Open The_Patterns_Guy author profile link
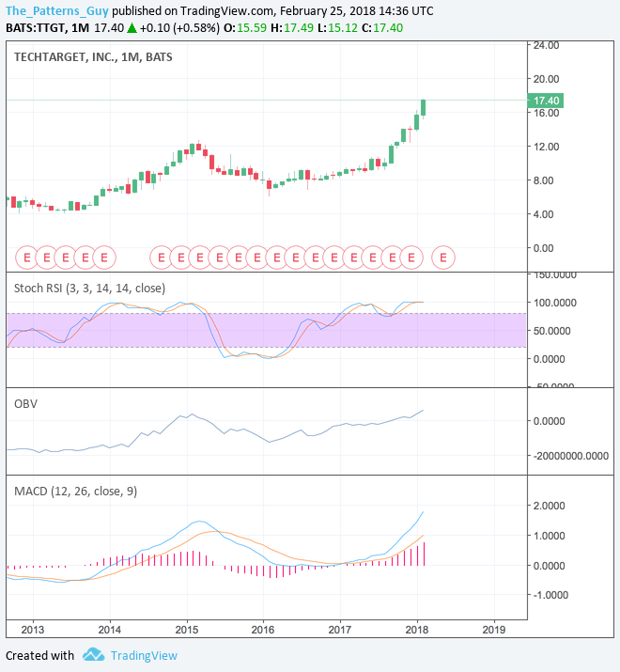The width and height of the screenshot is (620, 672). [57, 10]
